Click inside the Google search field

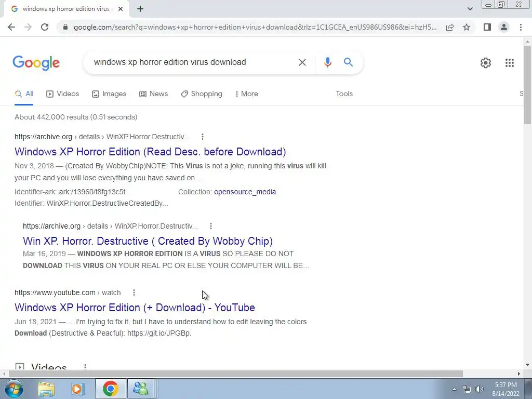[x=190, y=62]
